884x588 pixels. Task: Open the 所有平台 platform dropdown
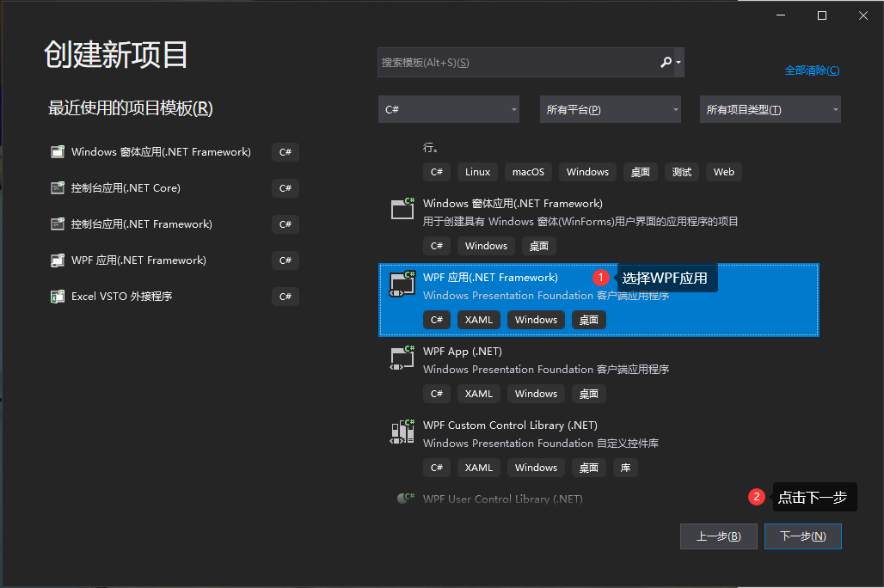(x=610, y=109)
